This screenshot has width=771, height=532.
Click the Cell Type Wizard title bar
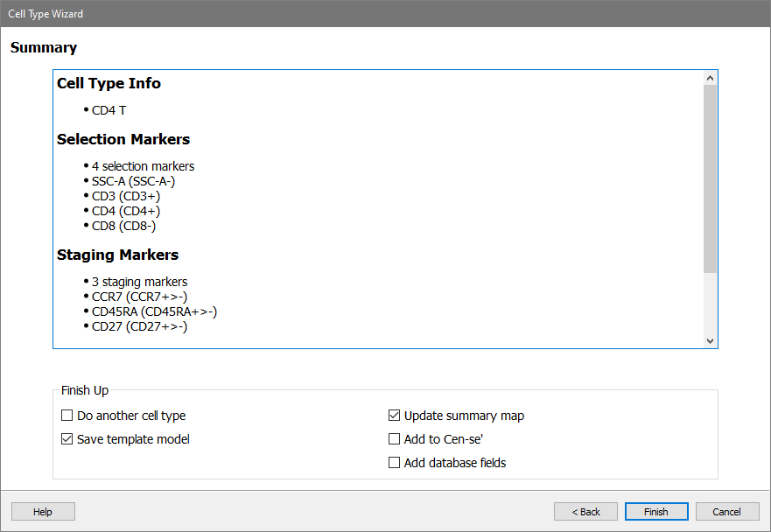pyautogui.click(x=385, y=14)
